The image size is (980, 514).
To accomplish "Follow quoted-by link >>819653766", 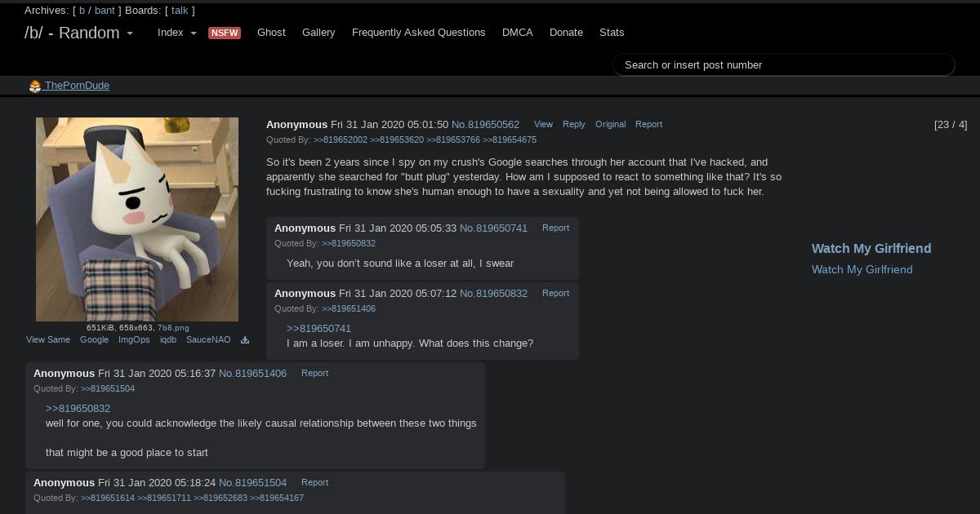I will 453,140.
